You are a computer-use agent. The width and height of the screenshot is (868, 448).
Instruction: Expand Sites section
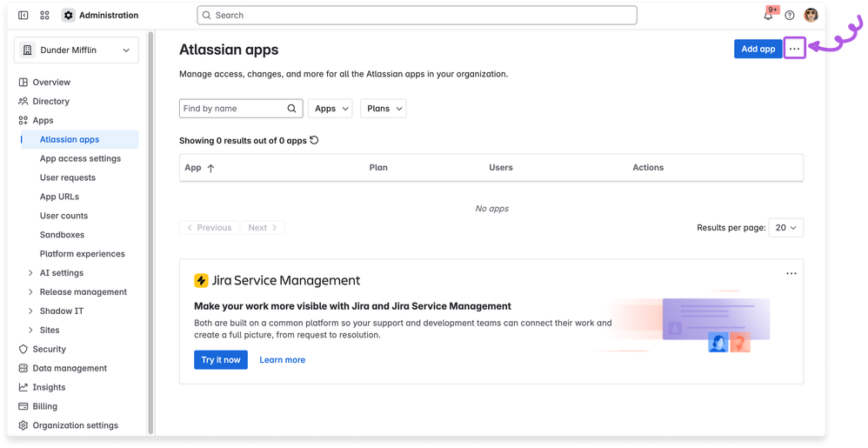[x=31, y=330]
